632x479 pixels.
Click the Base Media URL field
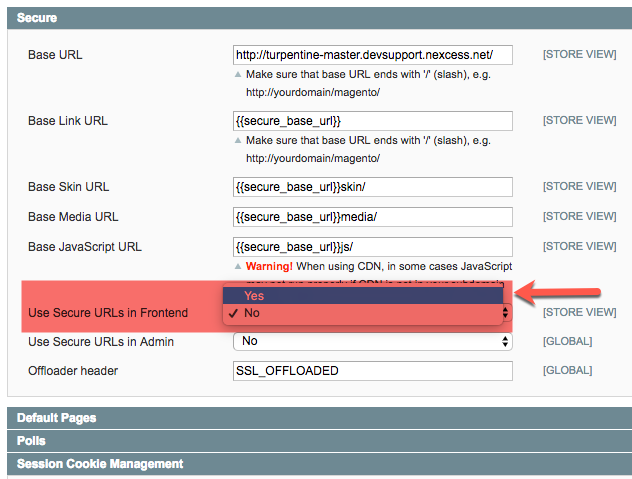click(371, 217)
